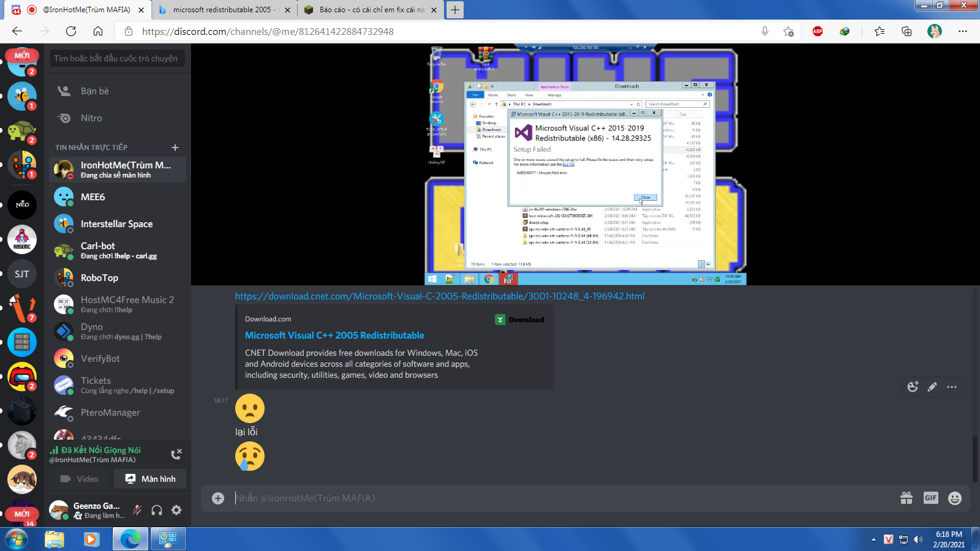Toggle microphone mute in user panel

[x=137, y=510]
